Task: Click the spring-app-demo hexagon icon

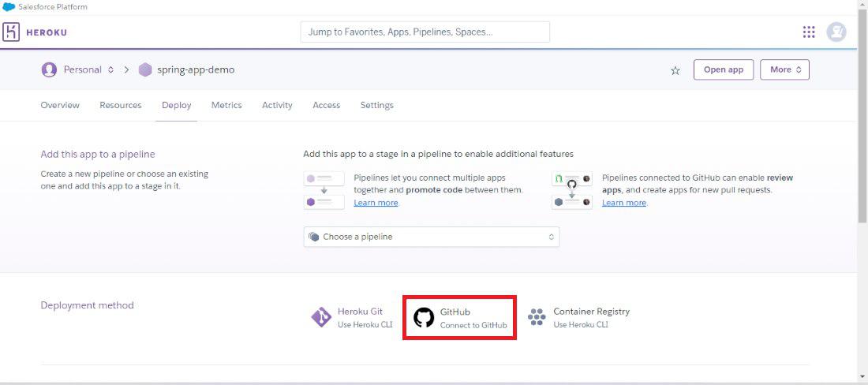Action: point(145,69)
